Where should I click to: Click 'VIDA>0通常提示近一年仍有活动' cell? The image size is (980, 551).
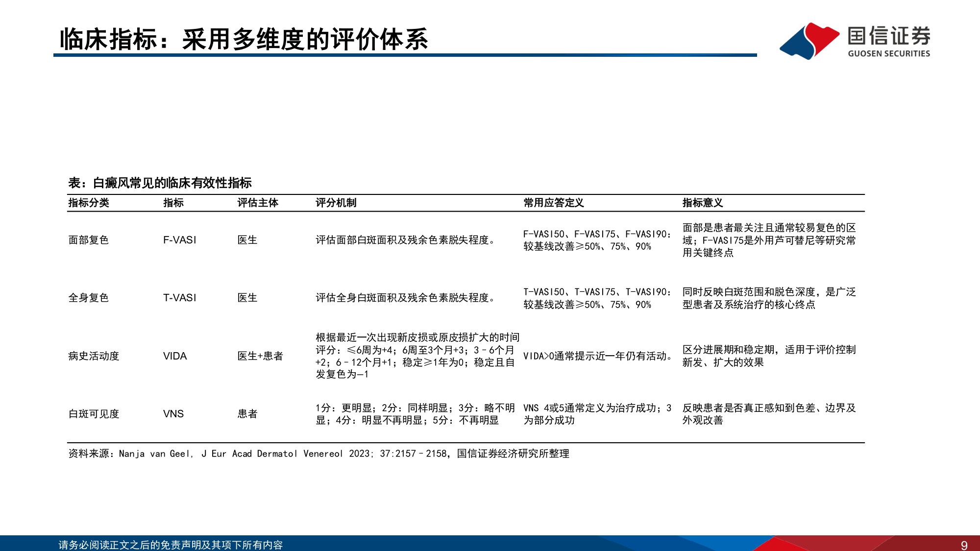(x=599, y=356)
